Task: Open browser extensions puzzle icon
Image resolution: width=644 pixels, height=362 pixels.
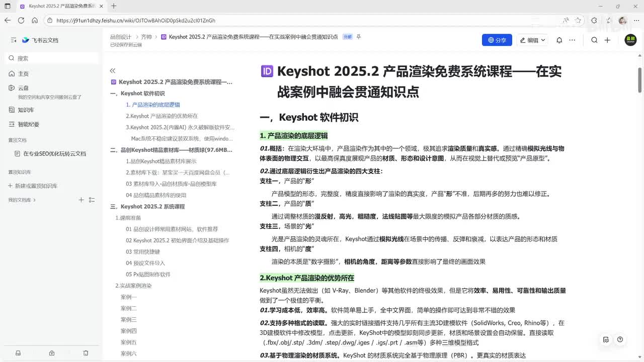Action: pyautogui.click(x=594, y=21)
